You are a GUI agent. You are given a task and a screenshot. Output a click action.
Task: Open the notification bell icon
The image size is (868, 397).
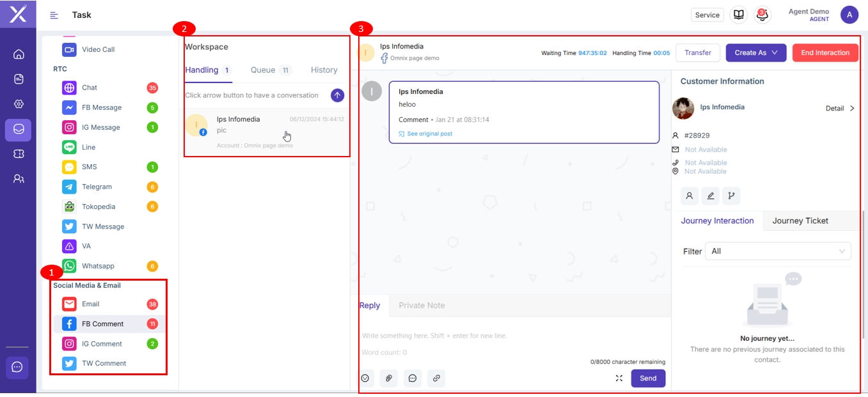[x=762, y=15]
